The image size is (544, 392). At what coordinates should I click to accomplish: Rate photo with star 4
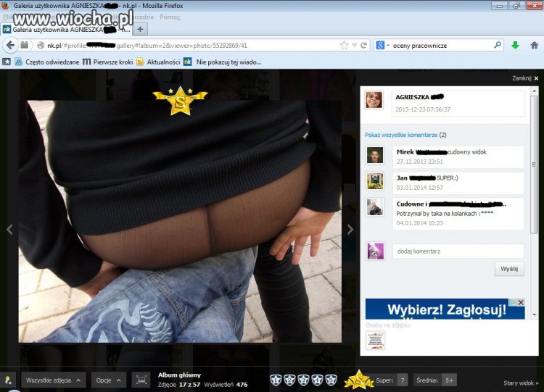click(317, 380)
